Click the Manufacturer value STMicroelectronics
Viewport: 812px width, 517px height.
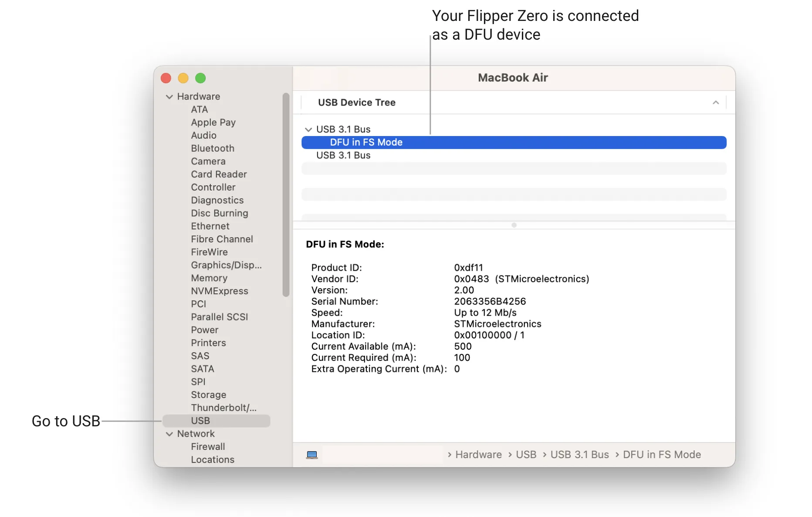[x=497, y=324]
